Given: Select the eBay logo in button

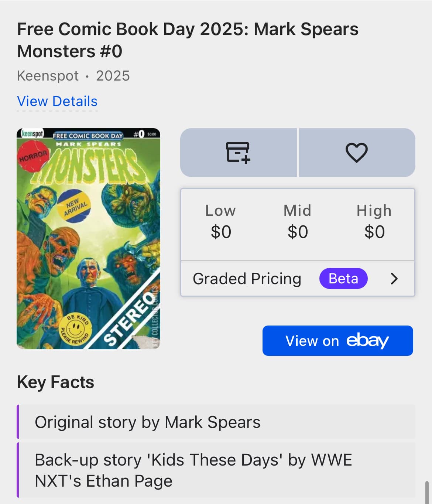Looking at the screenshot, I should tap(367, 341).
